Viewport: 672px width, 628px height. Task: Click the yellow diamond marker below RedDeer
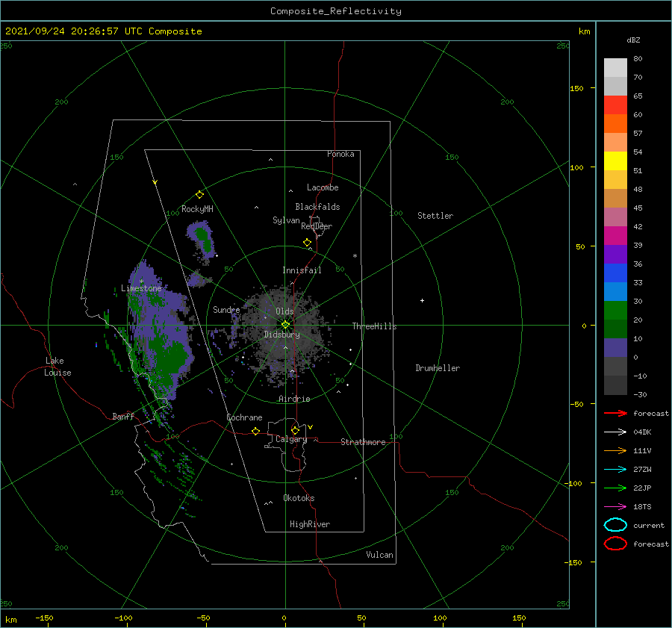308,243
